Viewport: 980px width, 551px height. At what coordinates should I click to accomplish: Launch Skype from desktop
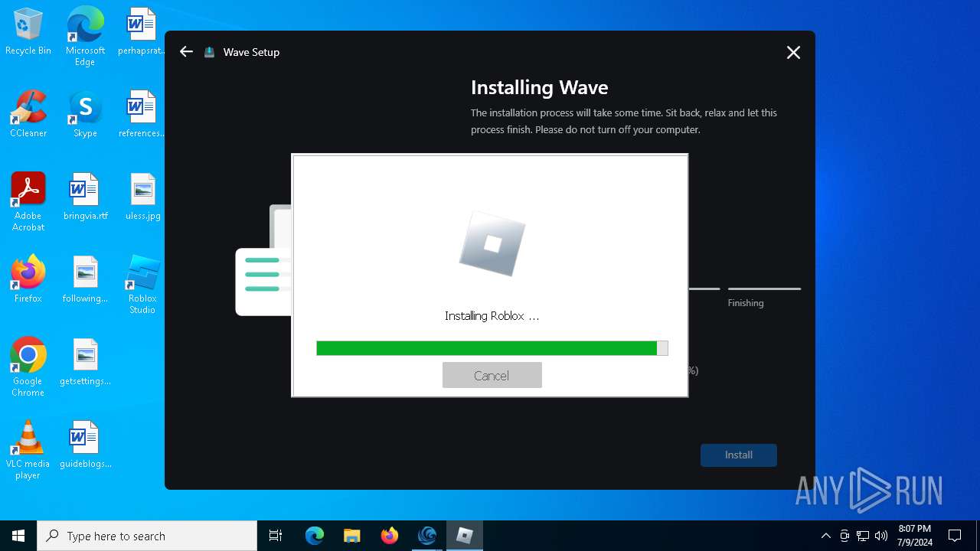85,115
